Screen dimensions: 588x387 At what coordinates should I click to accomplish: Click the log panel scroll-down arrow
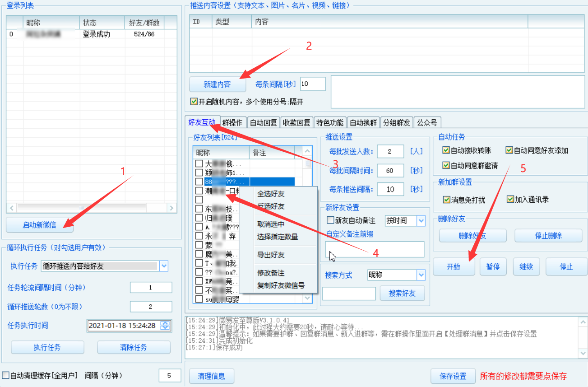pos(583,353)
